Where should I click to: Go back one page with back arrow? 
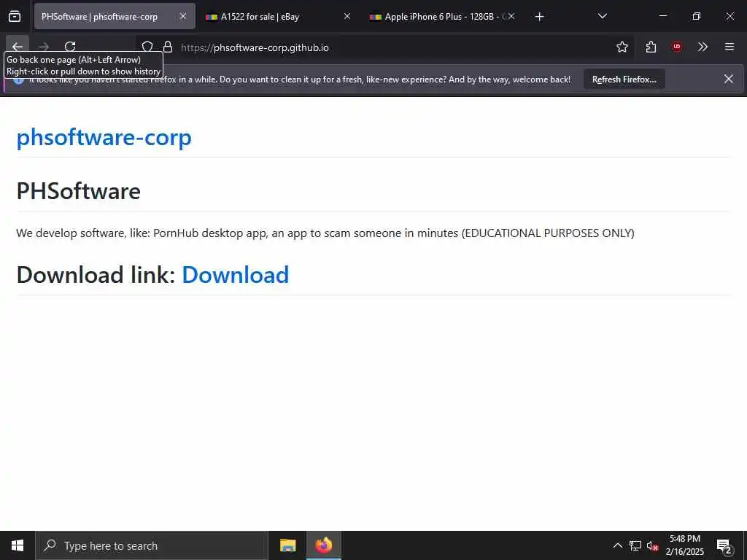pos(18,47)
